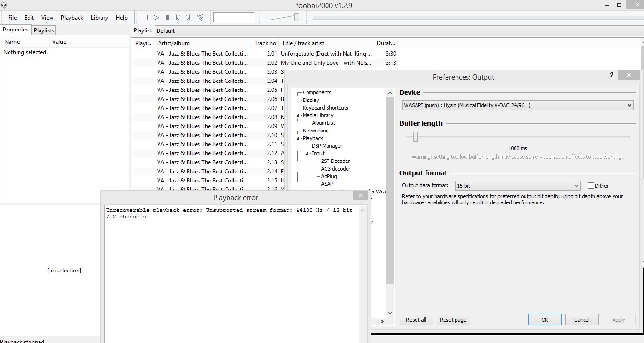Click the Name column header in Properties
644x343 pixels.
coord(25,42)
